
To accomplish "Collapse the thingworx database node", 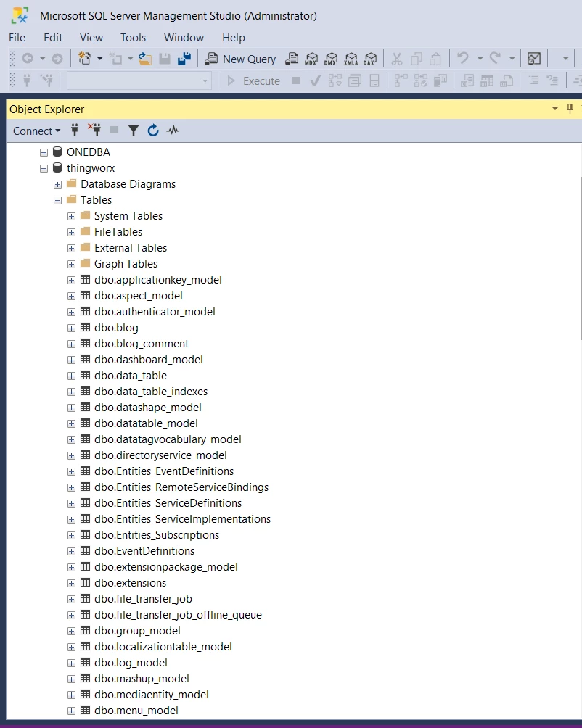I will click(44, 168).
